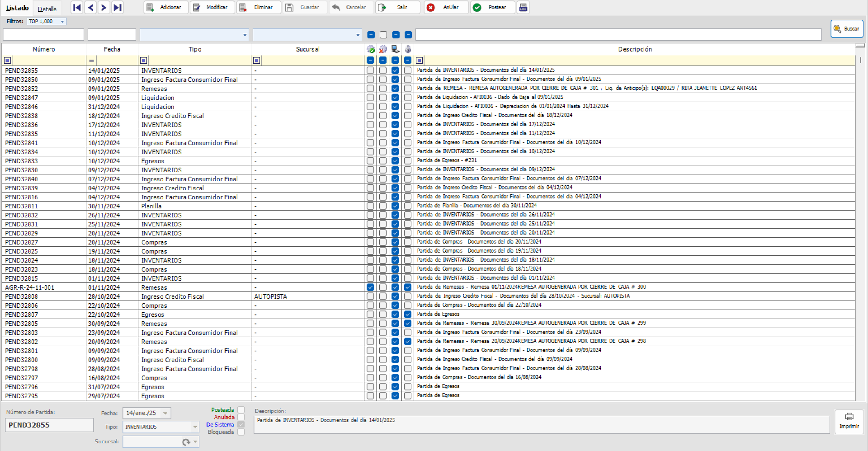Select the Listado tab
This screenshot has height=451, width=868.
tap(17, 8)
